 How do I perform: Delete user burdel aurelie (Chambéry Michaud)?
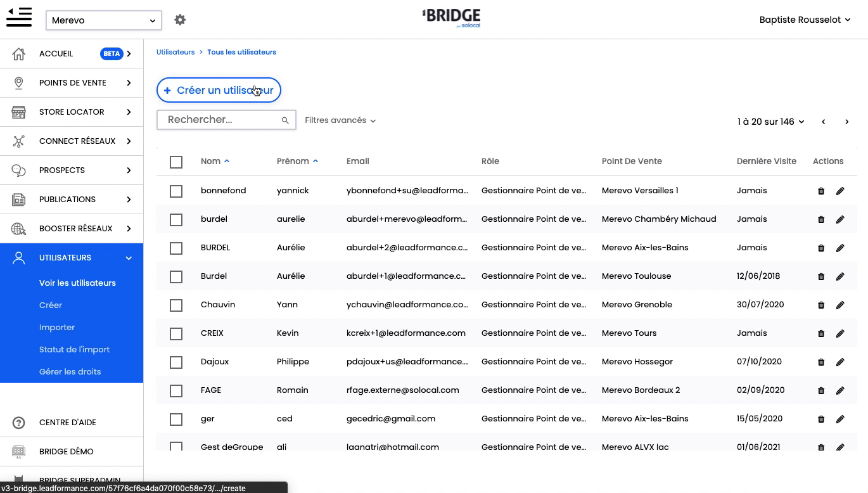pos(821,219)
